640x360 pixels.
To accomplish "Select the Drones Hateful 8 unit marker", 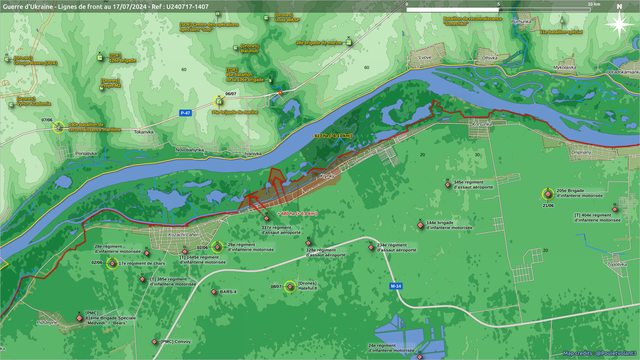I will (x=290, y=287).
